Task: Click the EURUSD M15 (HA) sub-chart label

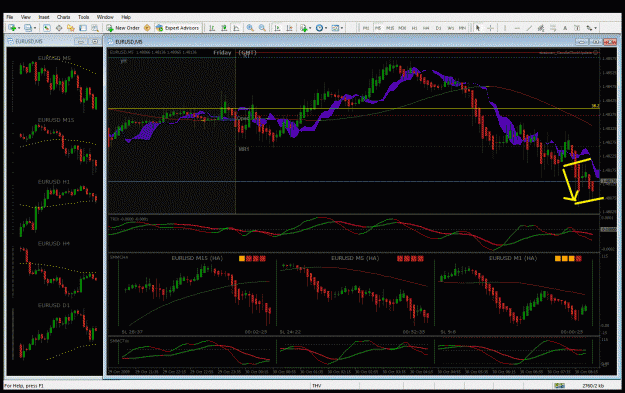Action: coord(197,258)
